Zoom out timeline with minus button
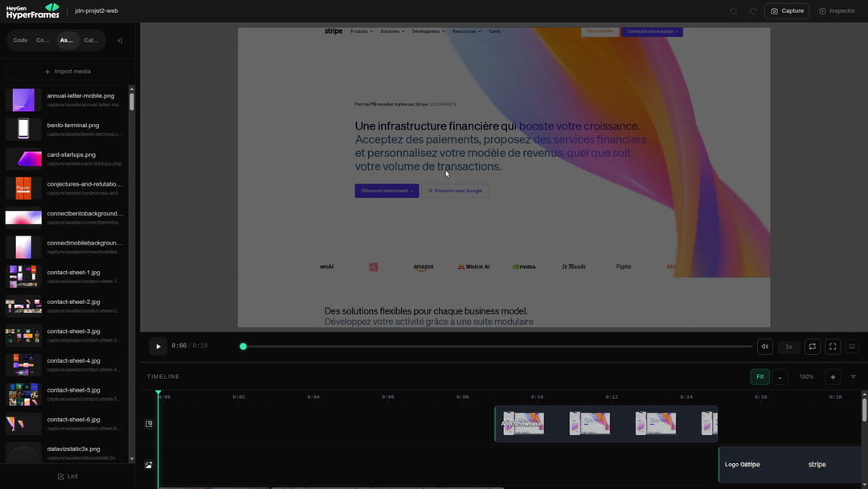Screen dimensions: 868x489 click(780, 377)
